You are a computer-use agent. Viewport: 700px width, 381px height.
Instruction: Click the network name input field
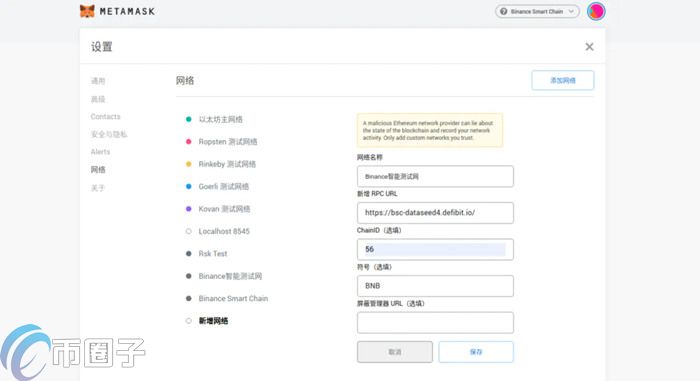435,176
